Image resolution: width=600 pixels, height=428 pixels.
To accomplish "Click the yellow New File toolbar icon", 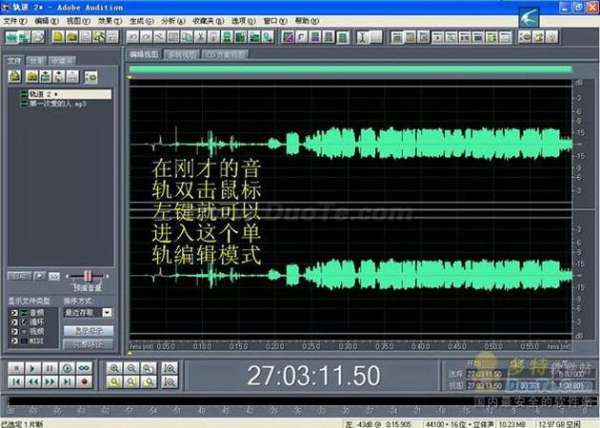I will point(58,37).
